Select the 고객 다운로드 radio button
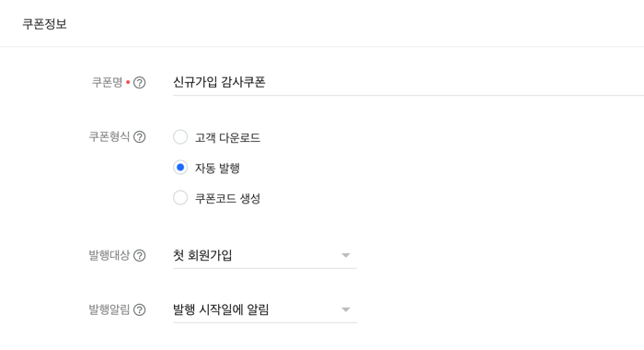Viewport: 644px width, 350px height. pos(180,137)
